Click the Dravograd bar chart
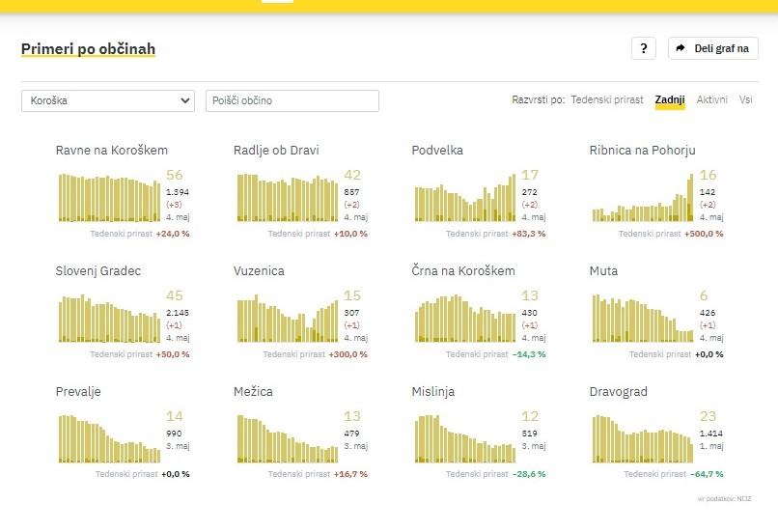 click(x=642, y=439)
